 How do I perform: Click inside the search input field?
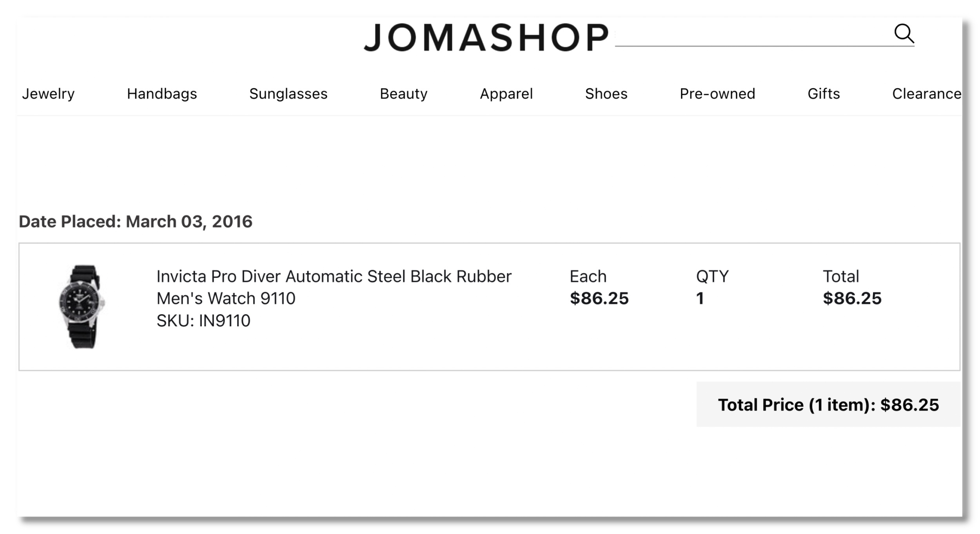[753, 36]
